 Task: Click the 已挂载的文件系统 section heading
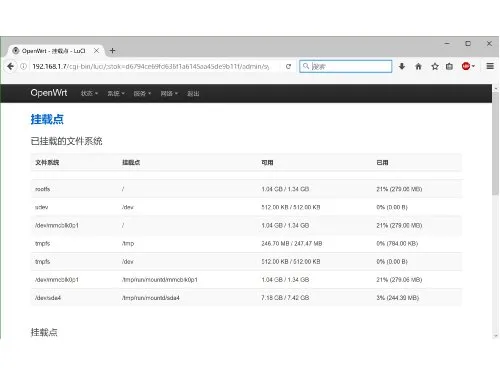click(x=66, y=141)
